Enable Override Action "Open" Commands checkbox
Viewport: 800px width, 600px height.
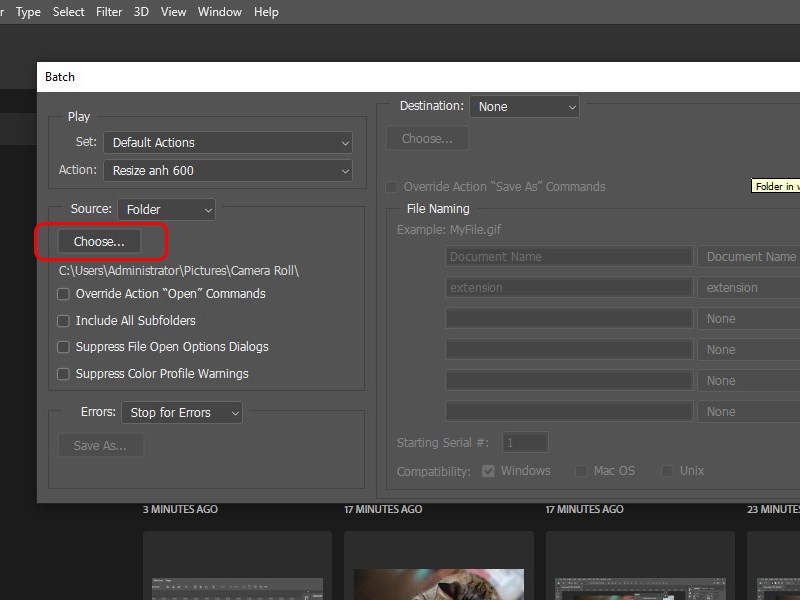coord(64,294)
